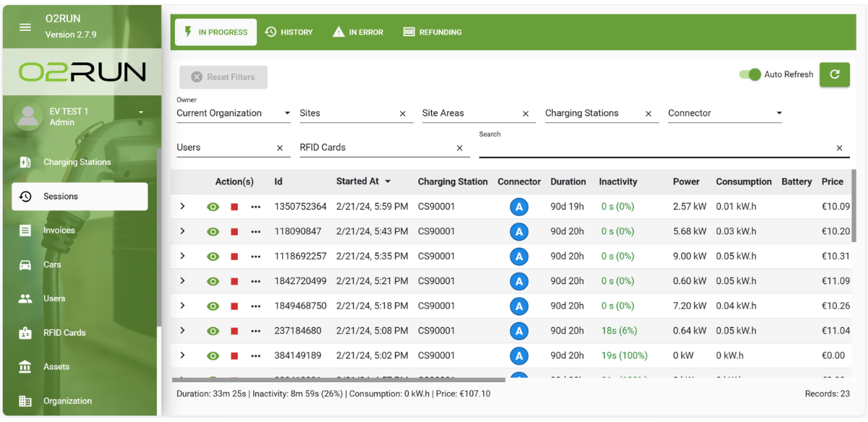Viewport: 868px width, 422px height.
Task: Expand row of session 1849468750
Action: tap(182, 306)
